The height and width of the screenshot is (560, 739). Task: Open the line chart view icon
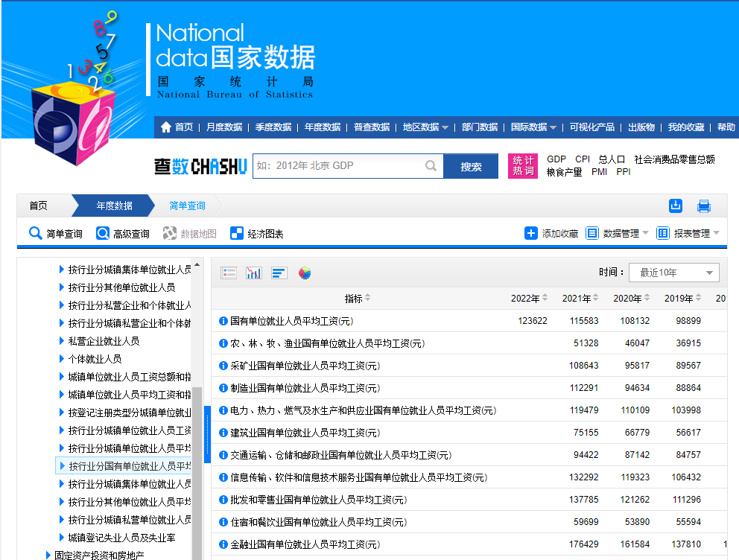pos(253,272)
